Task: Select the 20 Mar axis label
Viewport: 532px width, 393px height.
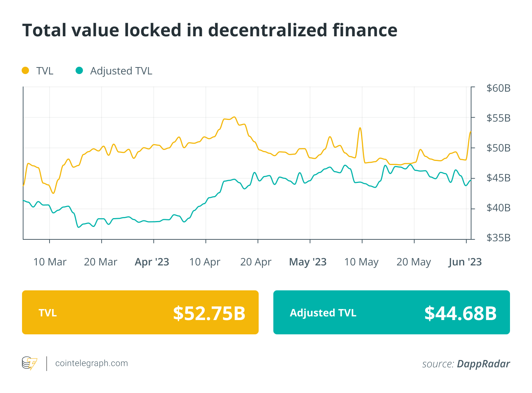Action: tap(101, 262)
